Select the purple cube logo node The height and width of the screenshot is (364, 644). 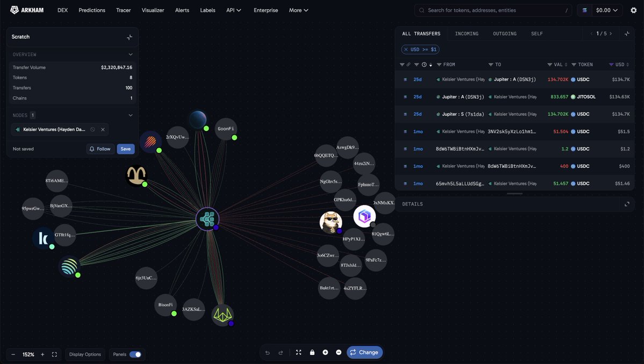point(364,216)
